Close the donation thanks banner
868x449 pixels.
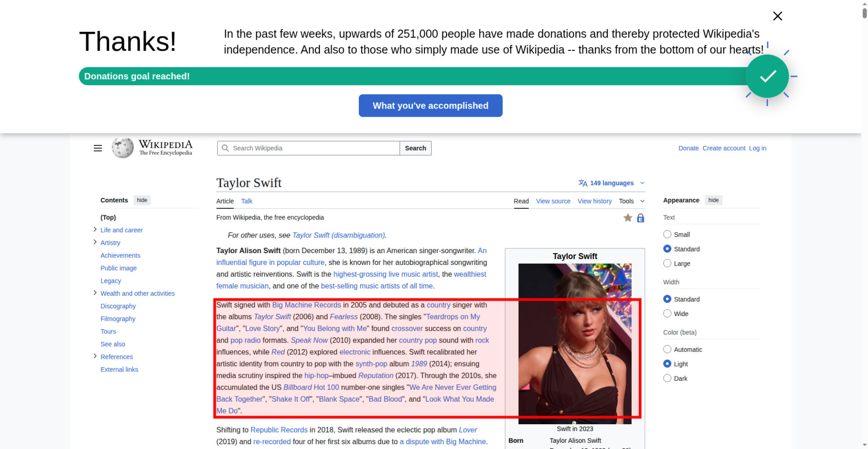[x=777, y=16]
